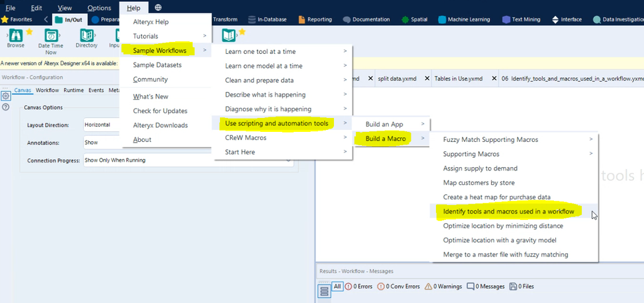Open Assign supply to demand sample
644x303 pixels.
(x=514, y=168)
